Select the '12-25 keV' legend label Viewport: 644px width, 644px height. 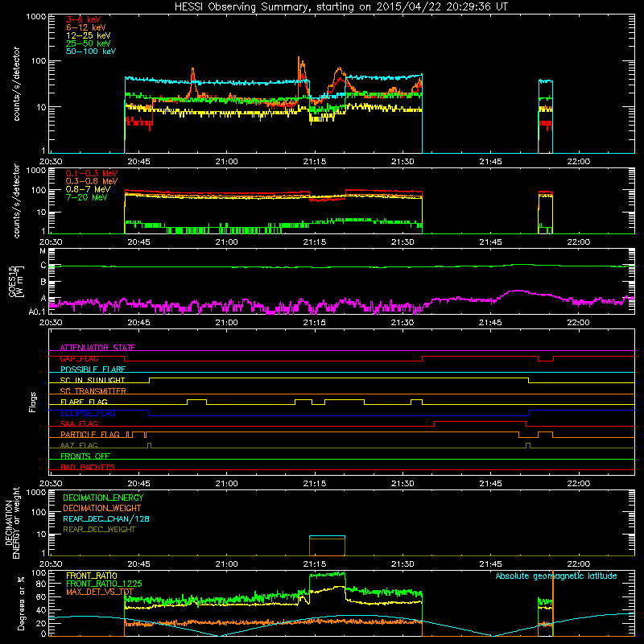[89, 35]
